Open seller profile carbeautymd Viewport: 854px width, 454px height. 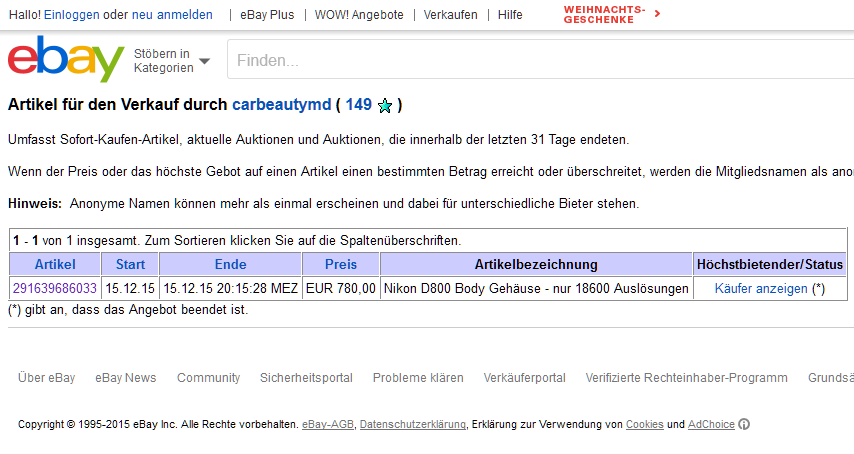(x=281, y=105)
